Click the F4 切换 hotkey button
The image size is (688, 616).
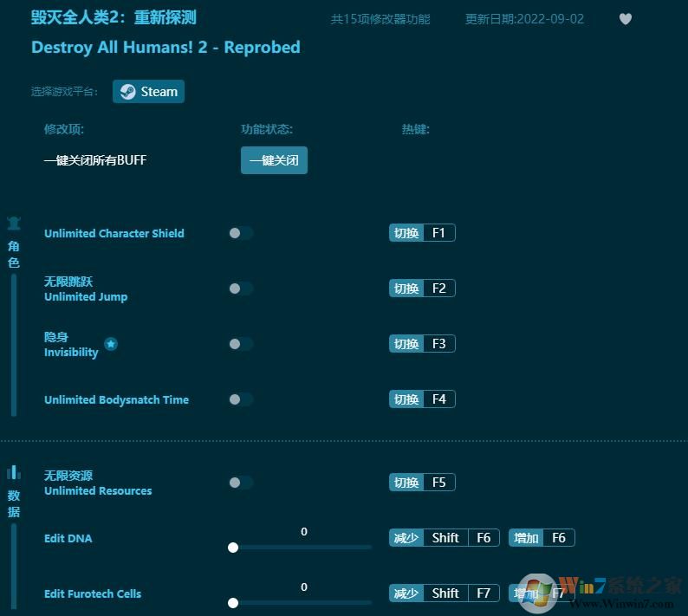[x=422, y=399]
